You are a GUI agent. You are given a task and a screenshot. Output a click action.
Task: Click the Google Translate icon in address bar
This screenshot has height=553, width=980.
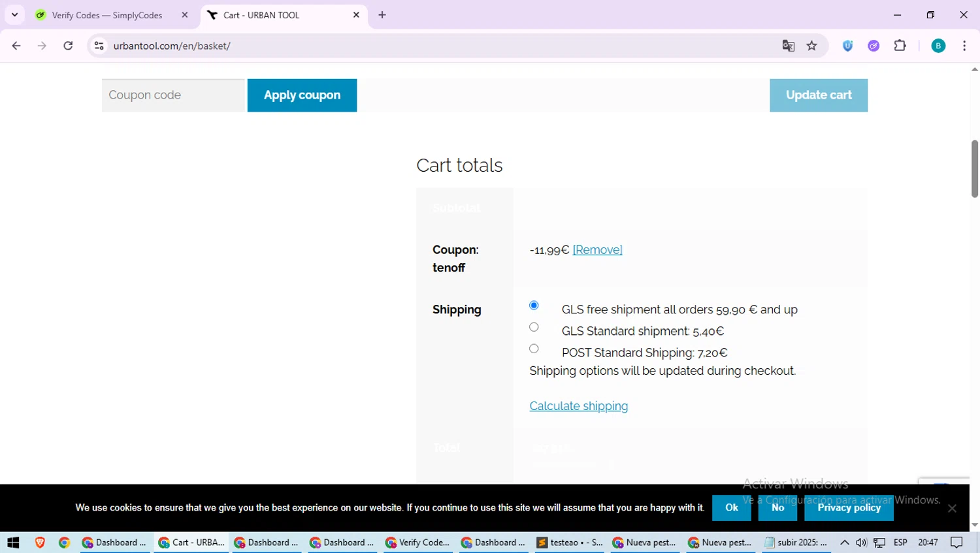[789, 46]
